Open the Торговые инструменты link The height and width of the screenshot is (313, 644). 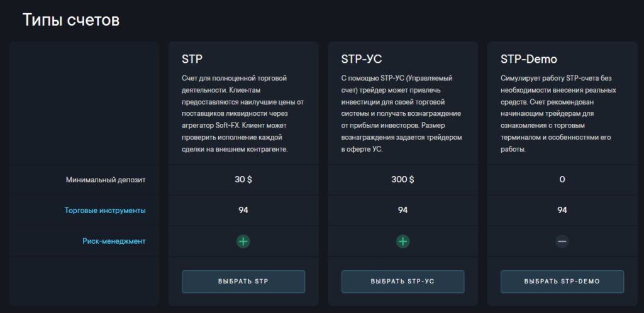[x=105, y=211]
